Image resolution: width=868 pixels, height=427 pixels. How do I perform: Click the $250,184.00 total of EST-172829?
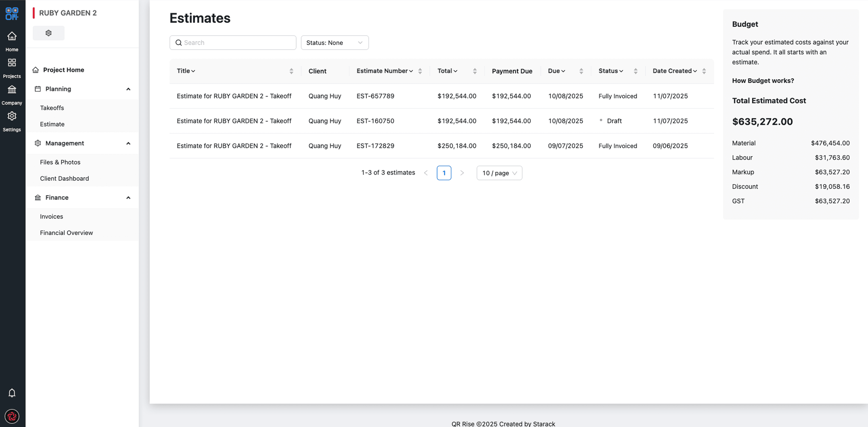tap(457, 146)
